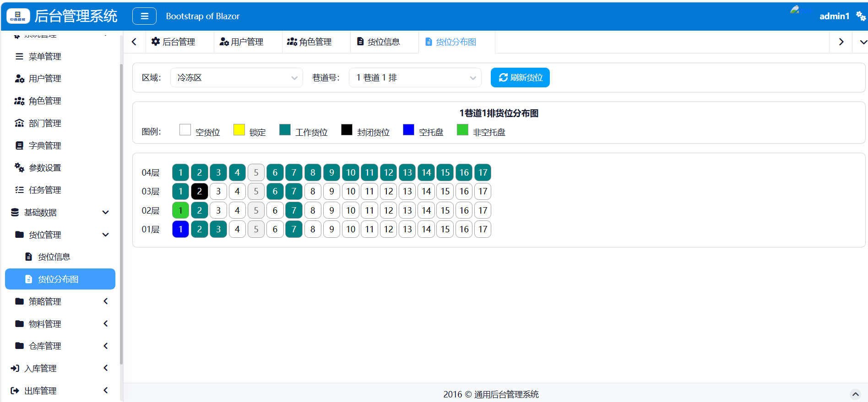Click the 01层 row label
868x402 pixels.
pos(151,230)
